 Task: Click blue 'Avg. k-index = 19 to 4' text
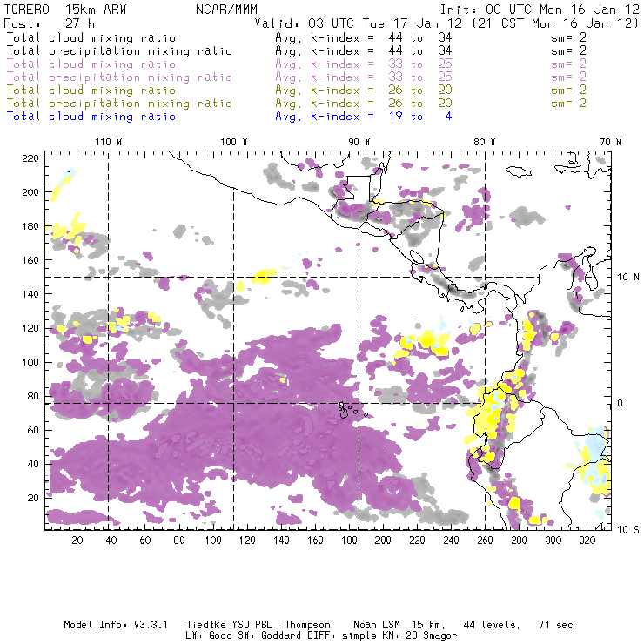click(364, 117)
